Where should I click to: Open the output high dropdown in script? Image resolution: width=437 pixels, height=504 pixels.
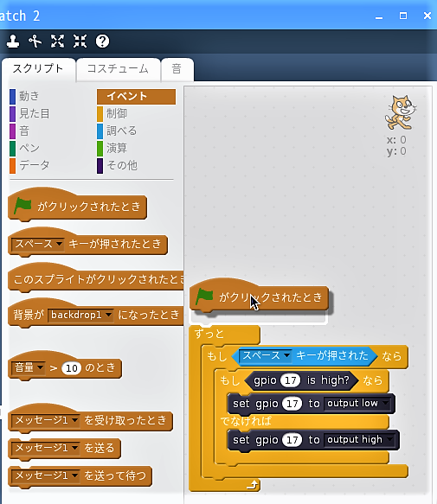click(x=359, y=439)
